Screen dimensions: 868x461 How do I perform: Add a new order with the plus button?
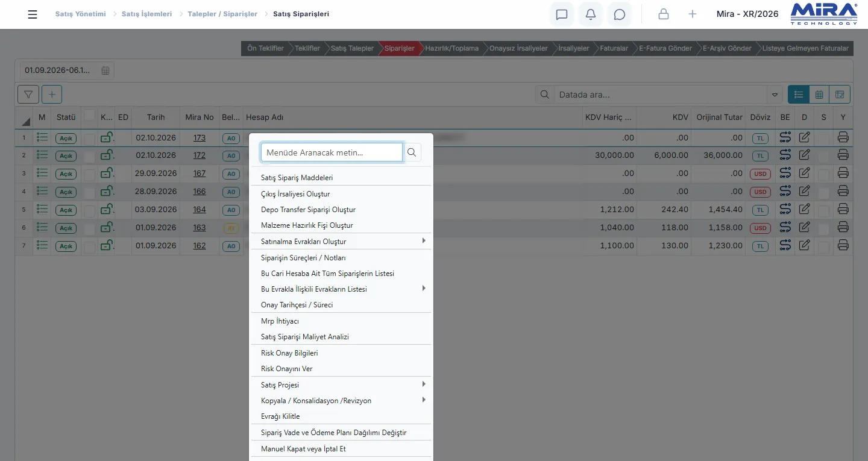(x=52, y=94)
